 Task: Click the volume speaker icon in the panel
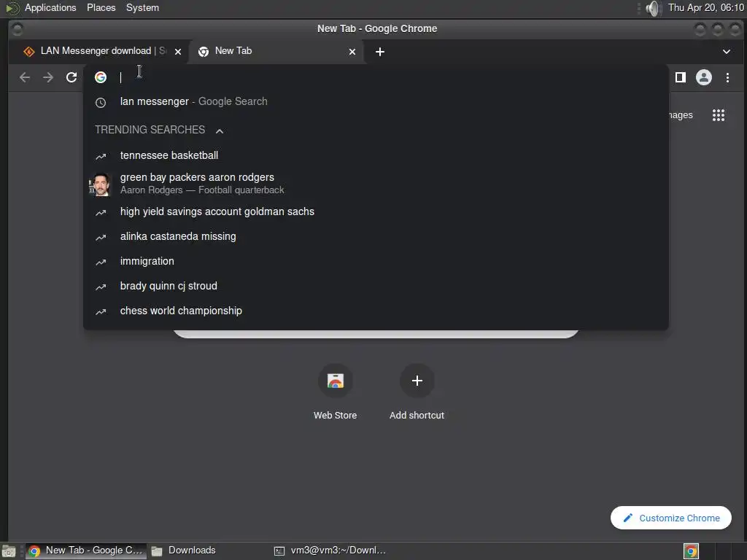653,8
